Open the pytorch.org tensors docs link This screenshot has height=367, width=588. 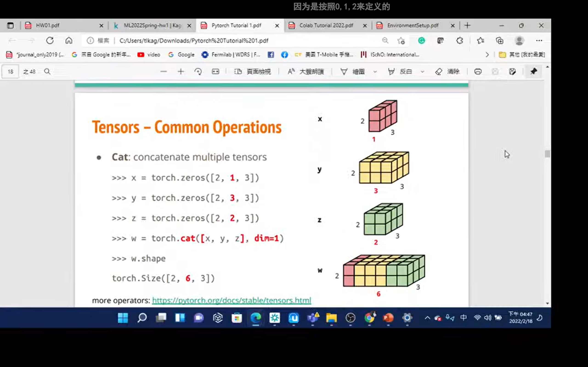click(x=231, y=300)
